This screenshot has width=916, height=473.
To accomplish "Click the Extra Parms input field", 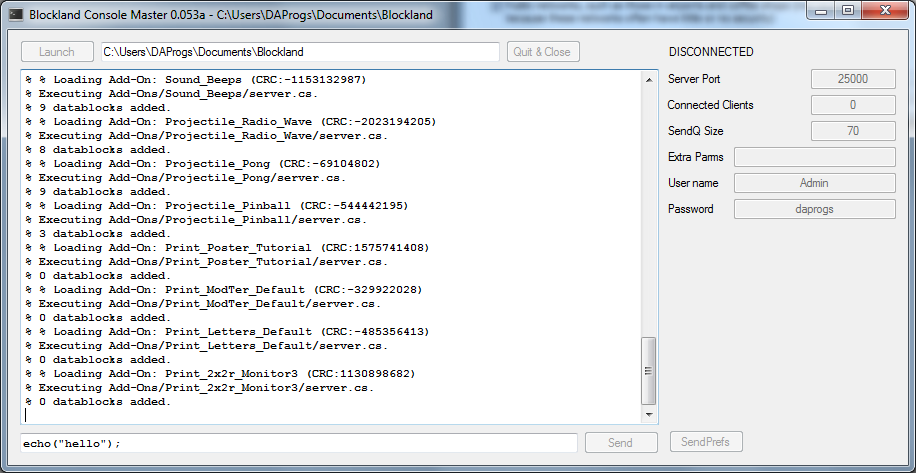I will coord(814,157).
